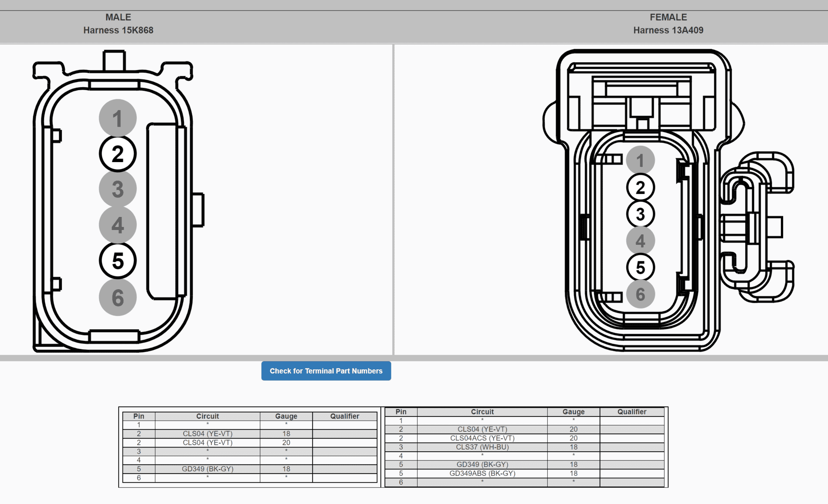This screenshot has height=504, width=828.
Task: Click the Circuit column header in male table
Action: [207, 416]
